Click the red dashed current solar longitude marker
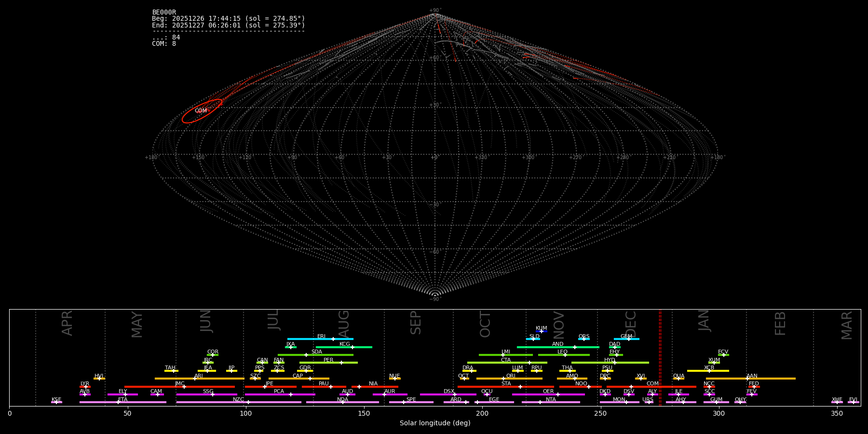Viewport: 868px width, 434px height. [x=660, y=357]
